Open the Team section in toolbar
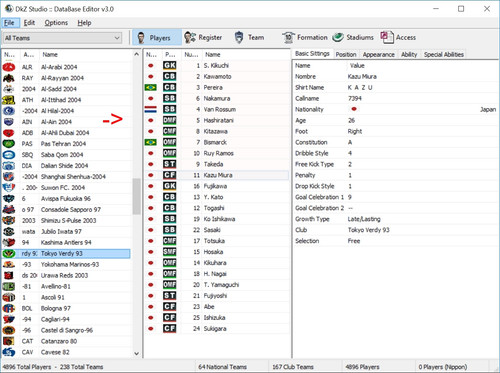Screen dimensions: 500x373 click(x=249, y=37)
